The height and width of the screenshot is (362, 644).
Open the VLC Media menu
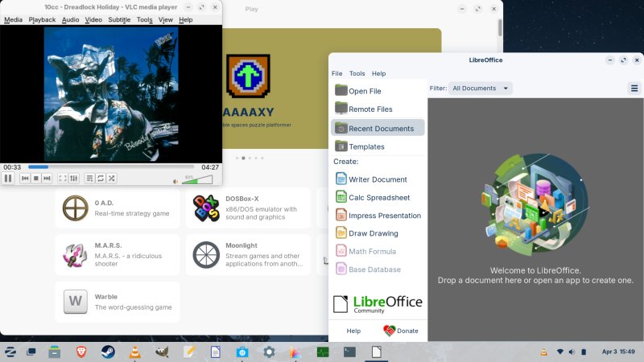point(13,19)
